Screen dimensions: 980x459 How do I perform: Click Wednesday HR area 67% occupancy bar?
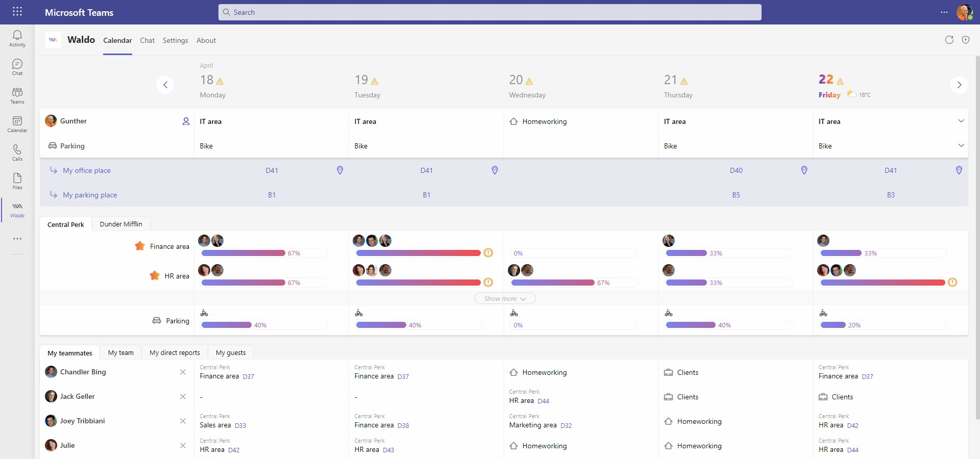pos(574,283)
